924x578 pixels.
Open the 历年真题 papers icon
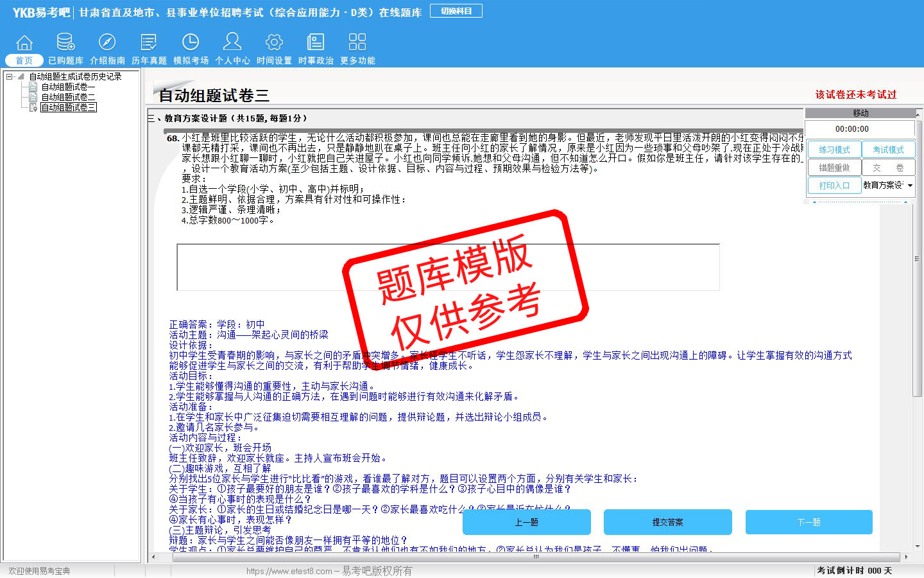(x=149, y=43)
